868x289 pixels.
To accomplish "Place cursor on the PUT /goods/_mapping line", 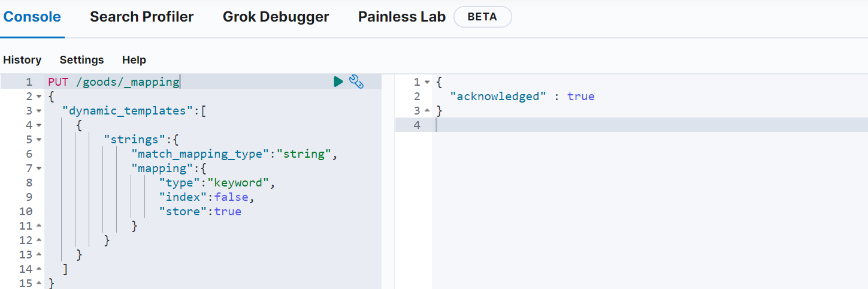I will click(114, 82).
